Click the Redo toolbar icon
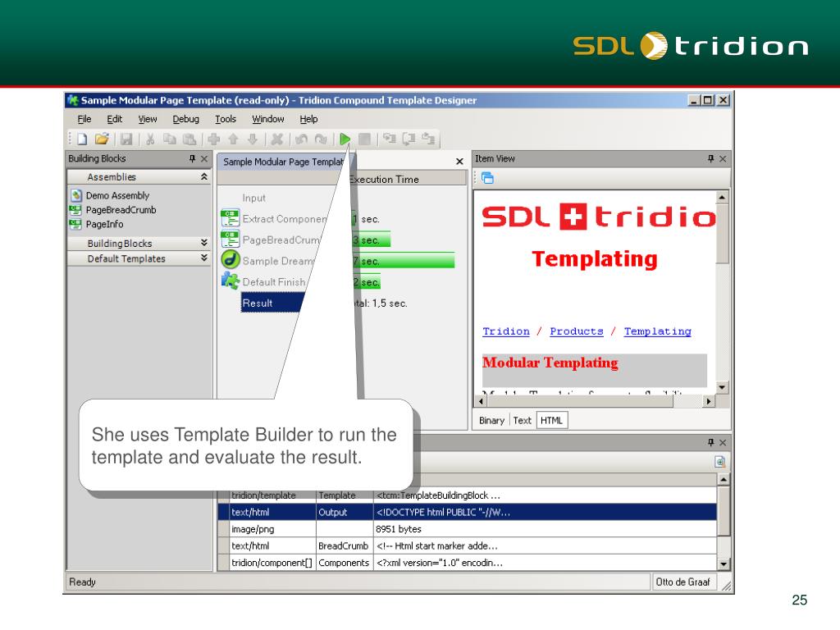 pyautogui.click(x=321, y=139)
